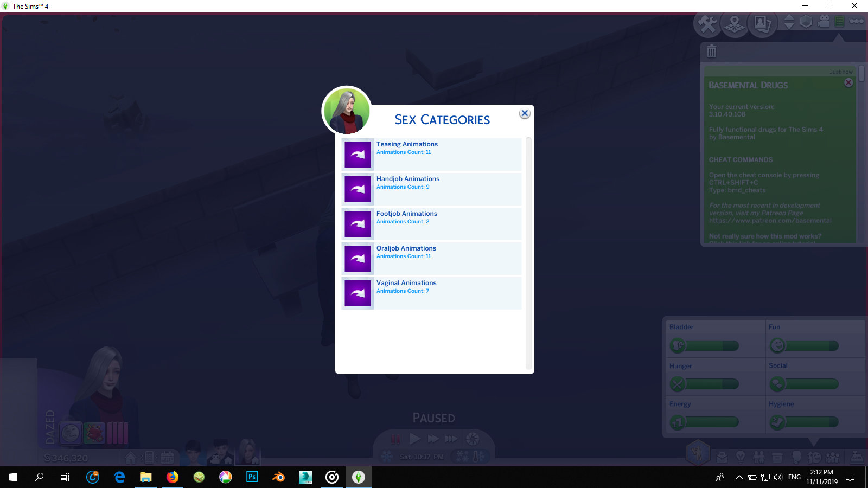
Task: Click the Hygiene need icon
Action: tap(777, 422)
